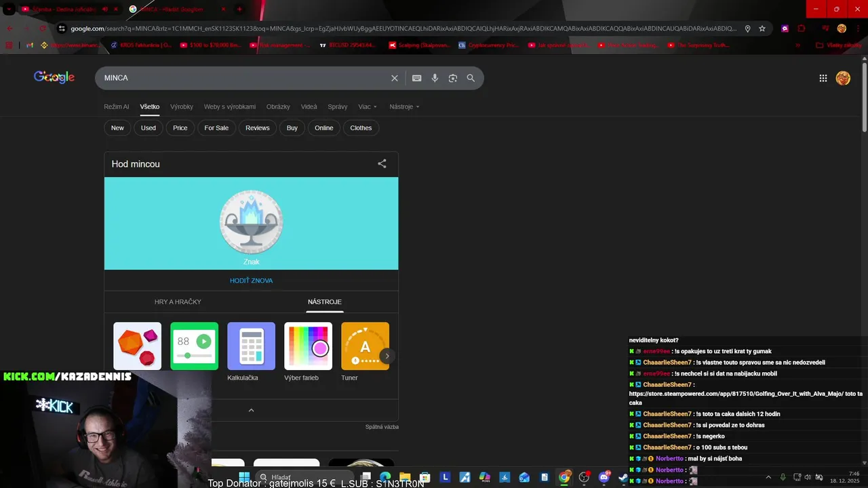This screenshot has width=868, height=488.
Task: Reload the current page
Action: 42,28
